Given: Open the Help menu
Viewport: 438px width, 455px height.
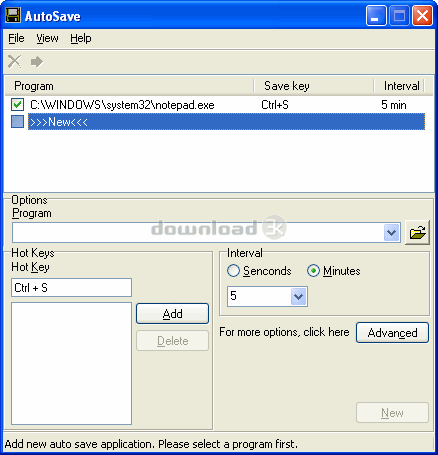Looking at the screenshot, I should tap(81, 38).
